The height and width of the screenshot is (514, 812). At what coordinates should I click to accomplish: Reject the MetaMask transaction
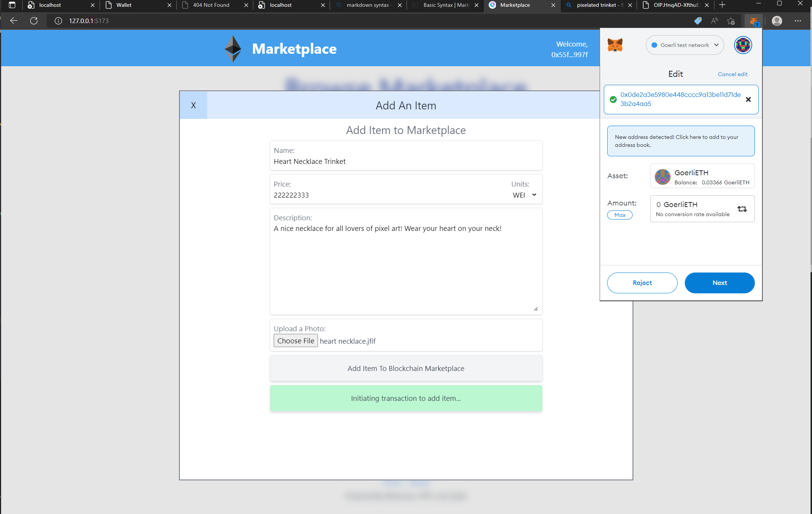(642, 283)
